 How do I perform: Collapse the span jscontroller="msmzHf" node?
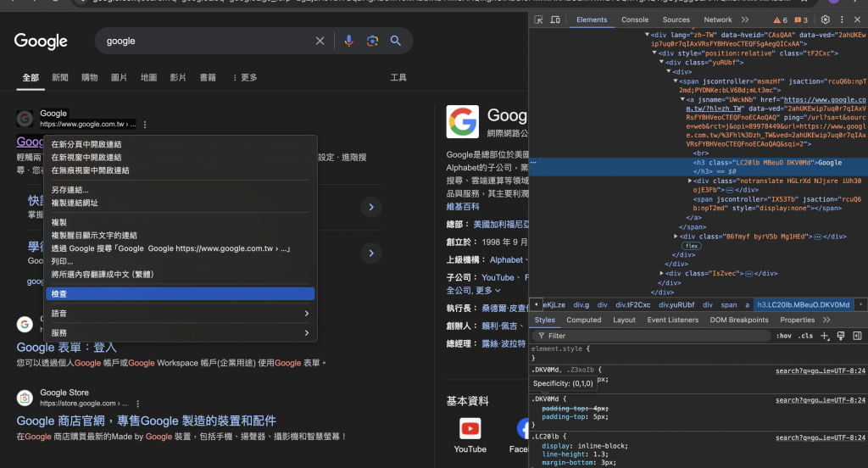point(676,81)
